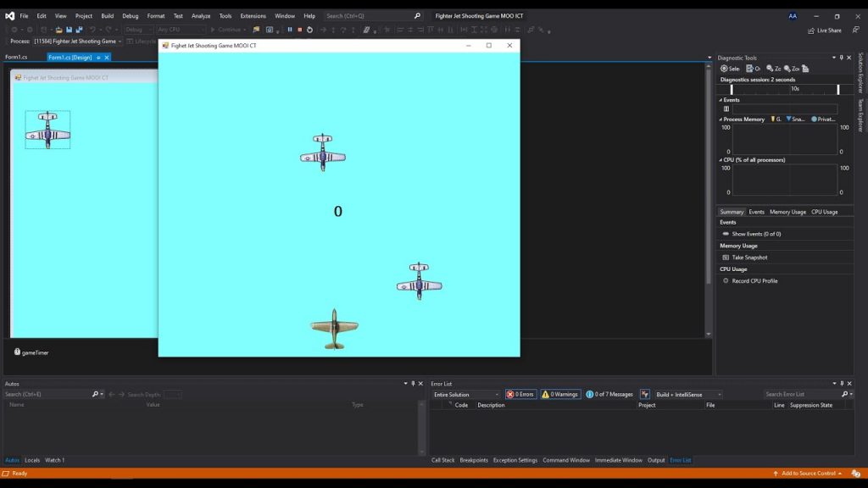
Task: Click the Restart debugging icon
Action: pos(310,30)
